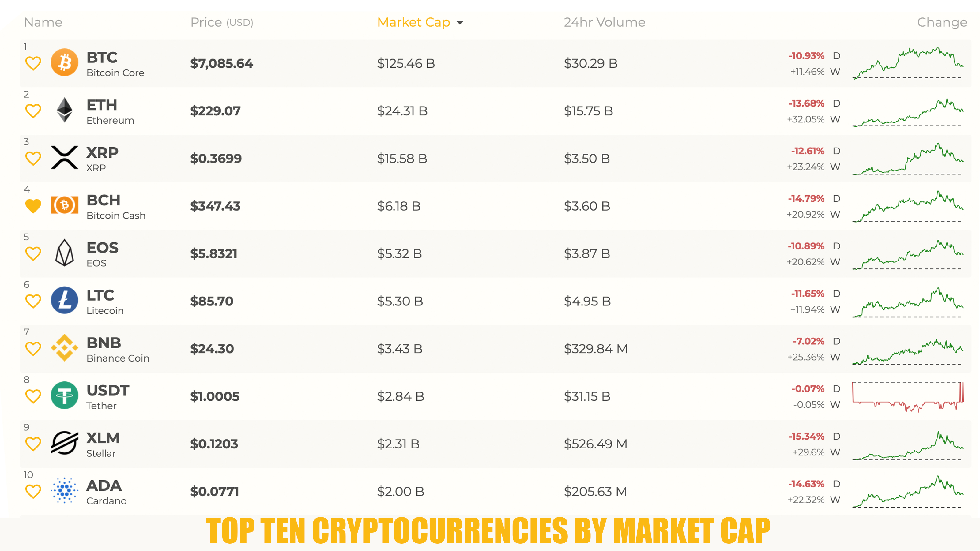Unfavorite Bitcoin Cash with filled heart

click(33, 206)
